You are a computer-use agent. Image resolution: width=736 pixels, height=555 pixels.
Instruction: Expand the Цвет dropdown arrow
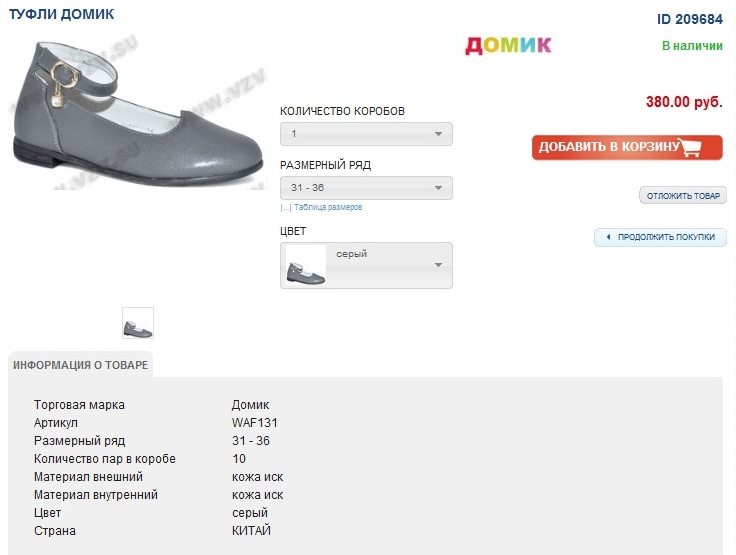pyautogui.click(x=438, y=265)
